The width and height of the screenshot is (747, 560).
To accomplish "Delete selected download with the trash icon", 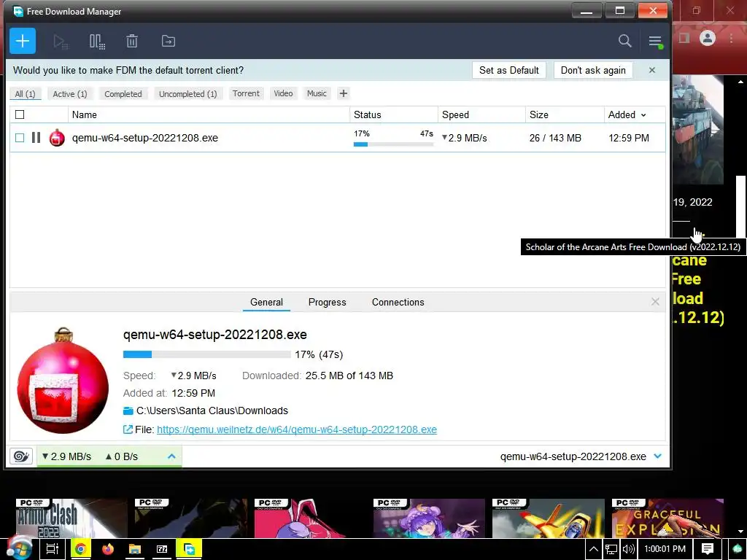I will 132,41.
